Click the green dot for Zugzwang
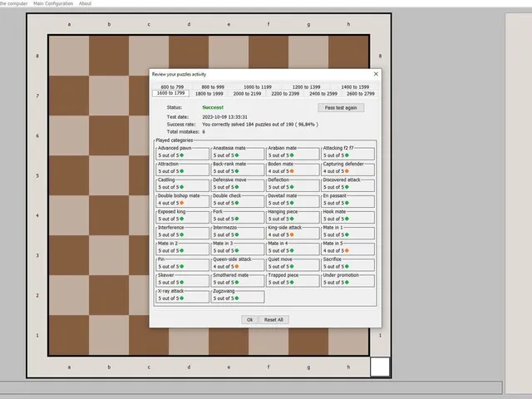The image size is (532, 399). pyautogui.click(x=237, y=298)
